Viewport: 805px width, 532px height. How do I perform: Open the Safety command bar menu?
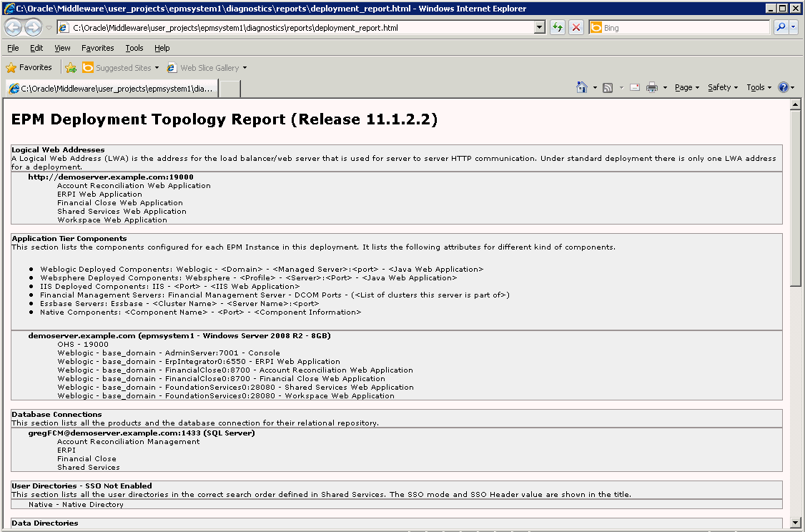coord(723,87)
